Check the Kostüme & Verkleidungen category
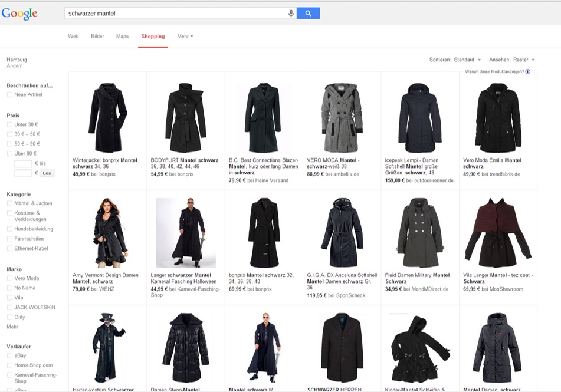Viewport: 561px width, 392px height. pyautogui.click(x=9, y=213)
